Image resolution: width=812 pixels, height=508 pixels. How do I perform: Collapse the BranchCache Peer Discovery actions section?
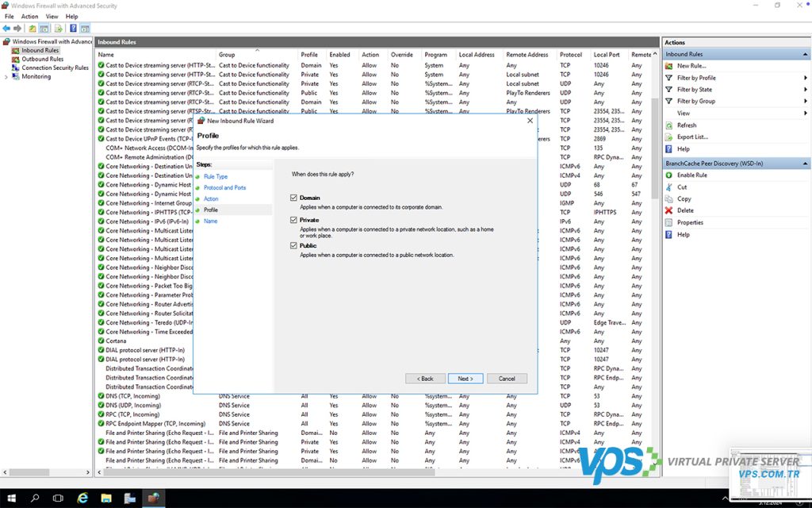point(806,164)
